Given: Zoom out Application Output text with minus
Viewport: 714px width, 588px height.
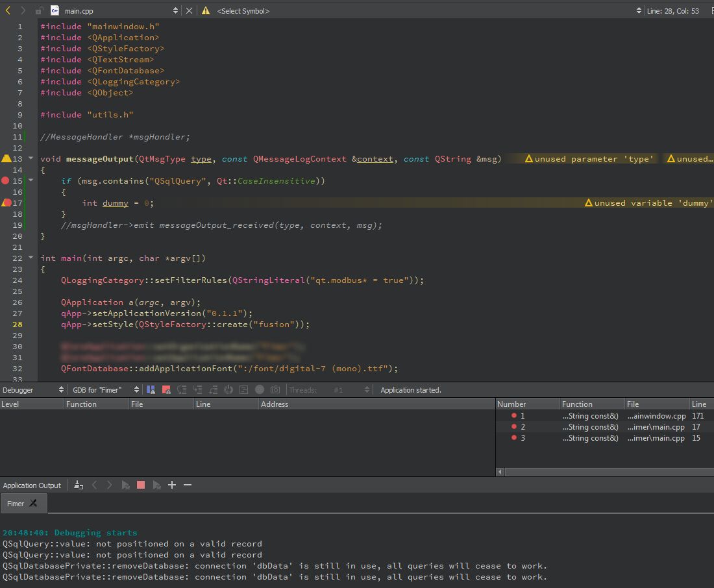Looking at the screenshot, I should 188,485.
